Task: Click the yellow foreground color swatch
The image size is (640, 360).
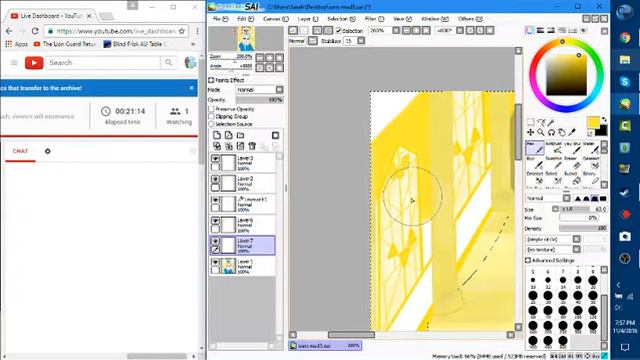Action: 593,122
